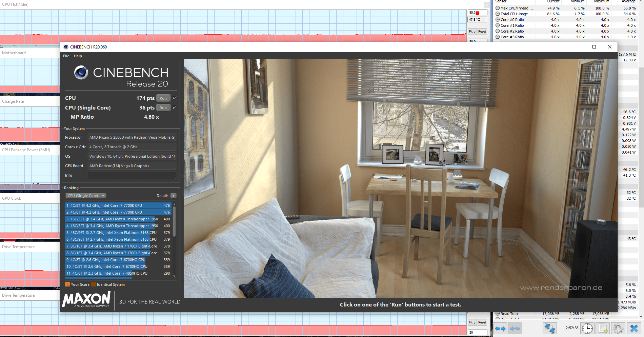
Task: Click the top Fit y button in the graph panel
Action: pyautogui.click(x=472, y=32)
